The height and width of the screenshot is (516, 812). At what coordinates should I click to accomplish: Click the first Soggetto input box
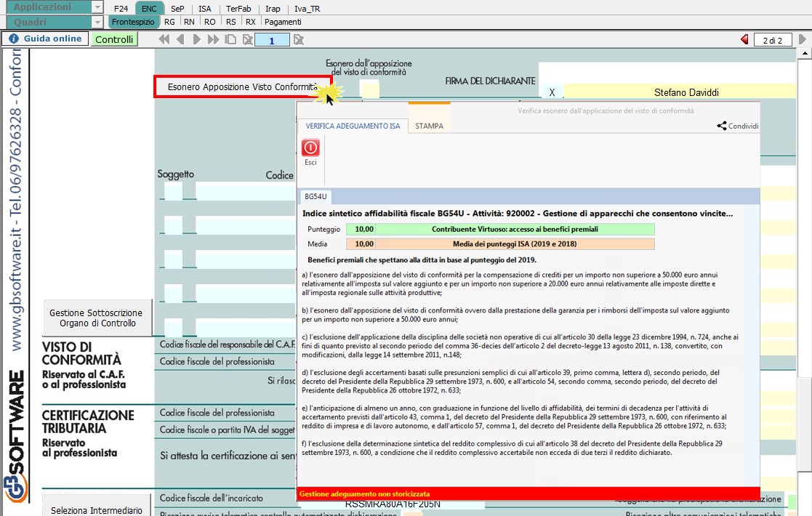pyautogui.click(x=174, y=191)
